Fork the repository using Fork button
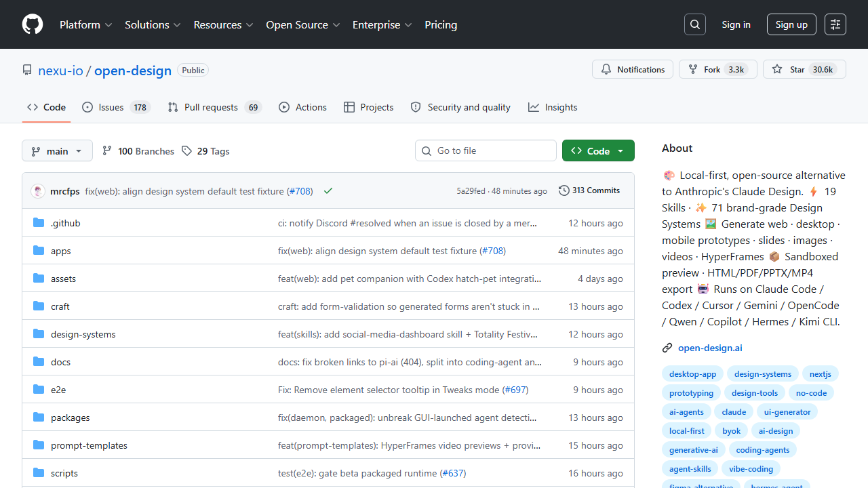The width and height of the screenshot is (868, 488). pyautogui.click(x=718, y=69)
